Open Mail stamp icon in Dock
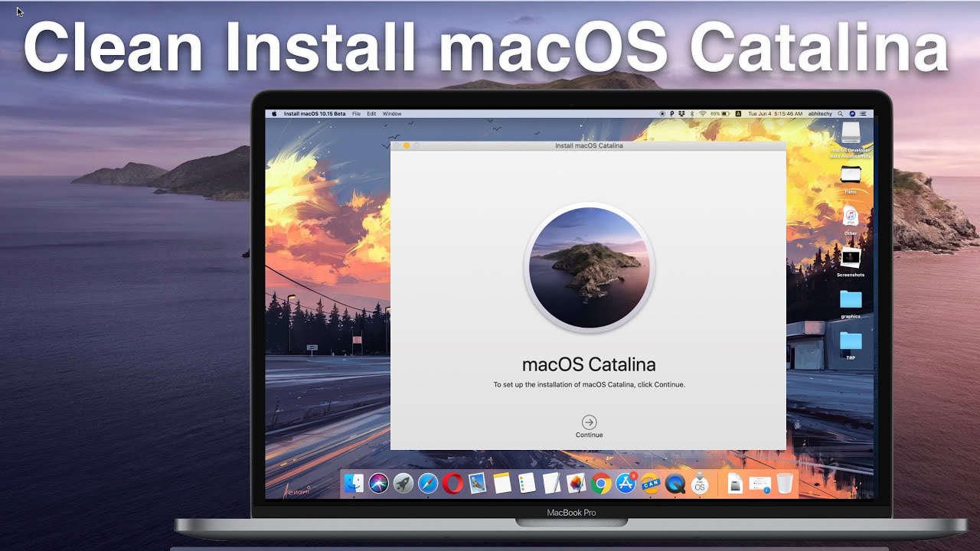Image resolution: width=980 pixels, height=551 pixels. (x=477, y=483)
